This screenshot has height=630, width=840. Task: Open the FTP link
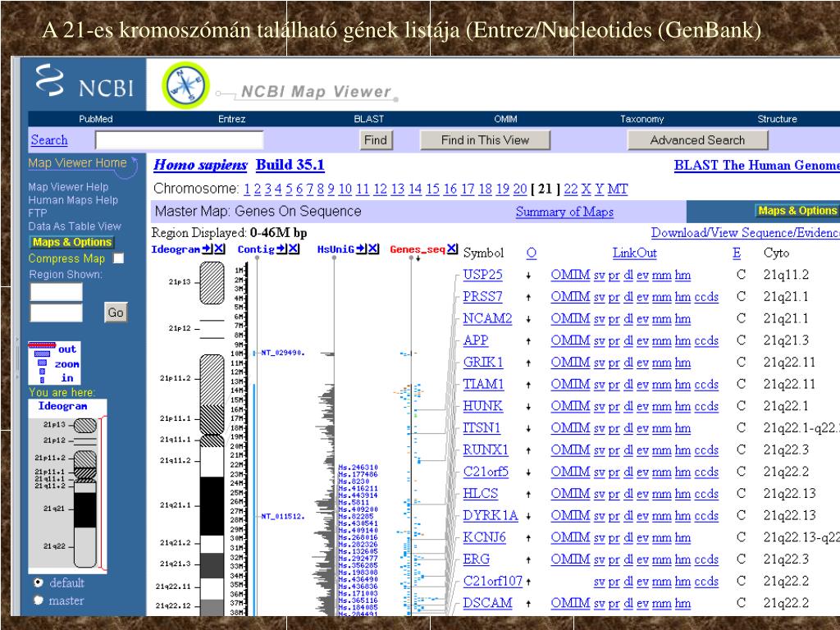point(38,212)
